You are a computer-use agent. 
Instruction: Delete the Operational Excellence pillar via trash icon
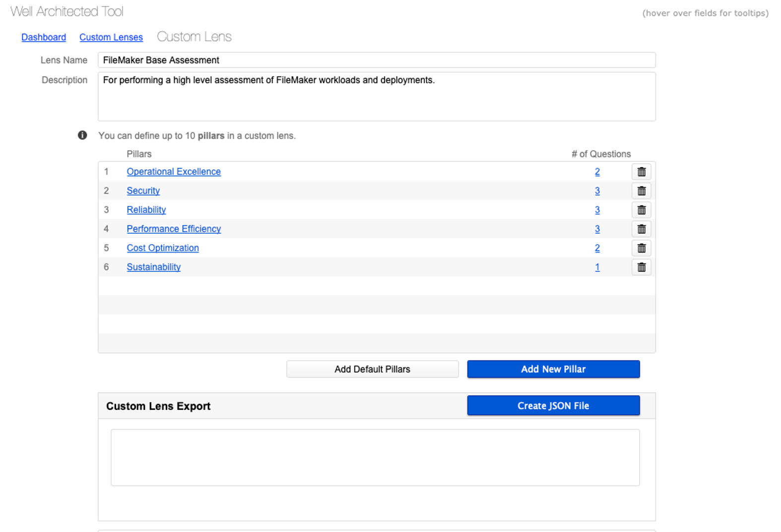point(641,172)
